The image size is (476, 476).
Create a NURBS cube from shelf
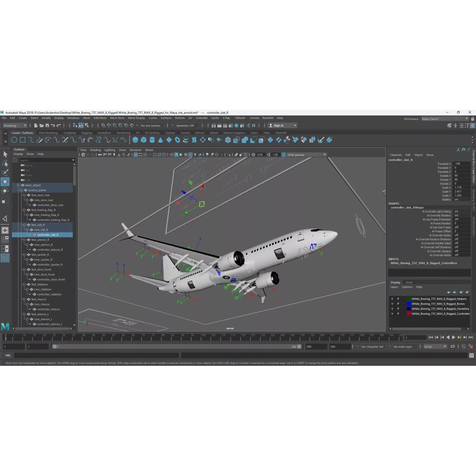coord(144,140)
